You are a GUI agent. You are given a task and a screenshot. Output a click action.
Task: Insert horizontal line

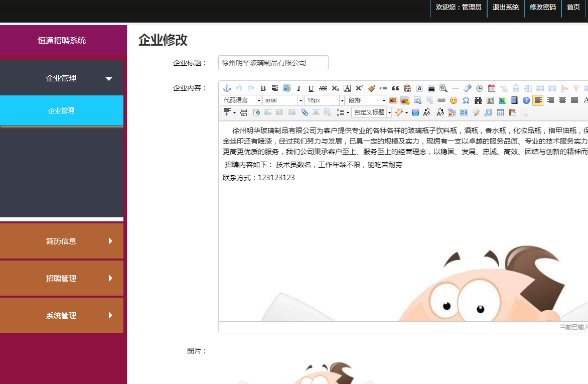(x=455, y=88)
